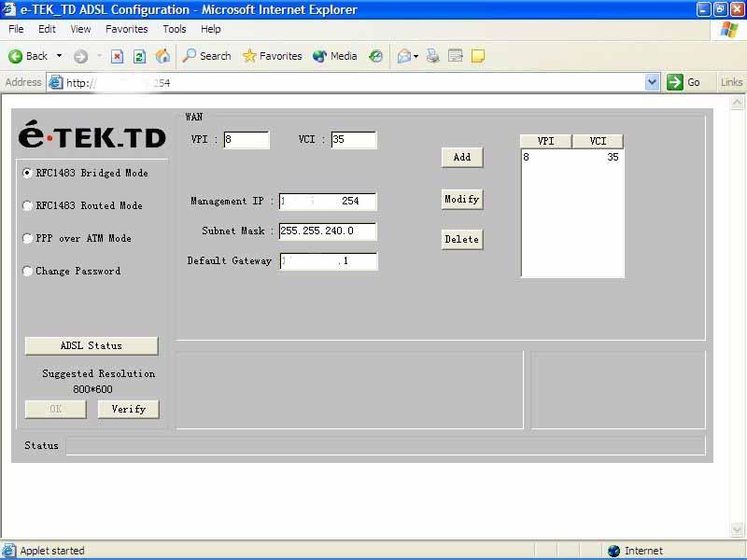Image resolution: width=747 pixels, height=560 pixels.
Task: Click the page scrollbar down arrow
Action: tap(737, 529)
